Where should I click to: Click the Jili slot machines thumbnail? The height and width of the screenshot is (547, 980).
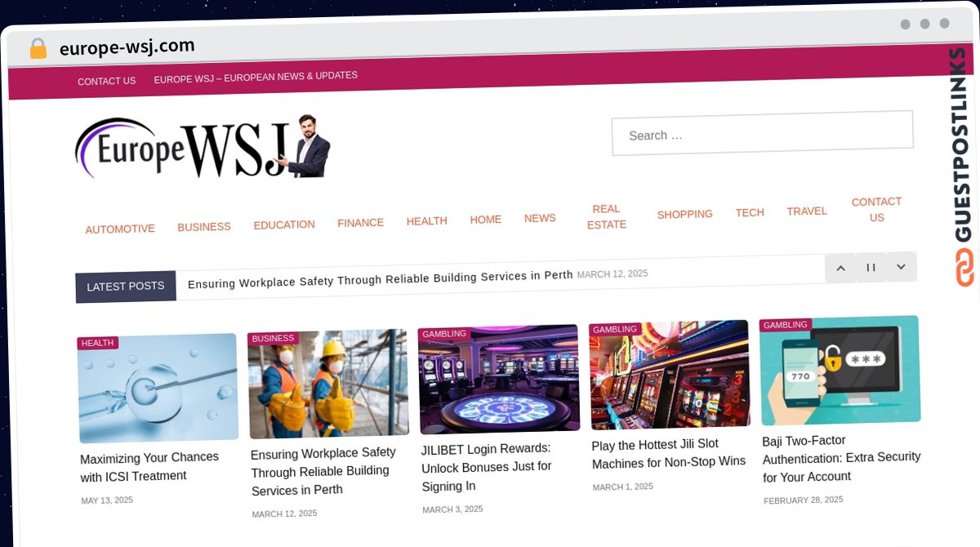[x=669, y=375]
